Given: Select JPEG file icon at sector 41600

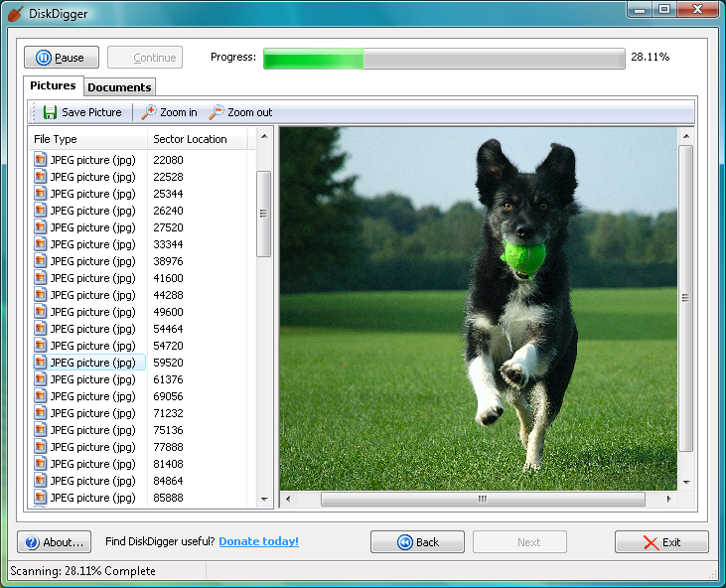Looking at the screenshot, I should point(41,278).
